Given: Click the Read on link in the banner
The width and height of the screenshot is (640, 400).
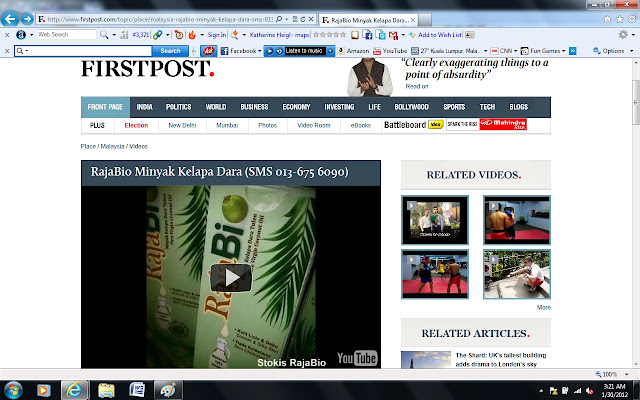Looking at the screenshot, I should pos(417,86).
